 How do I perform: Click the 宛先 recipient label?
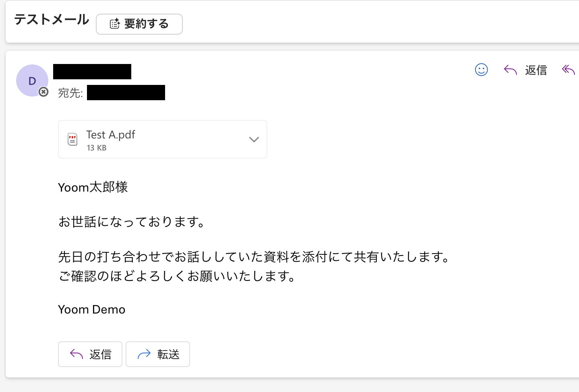click(x=70, y=93)
